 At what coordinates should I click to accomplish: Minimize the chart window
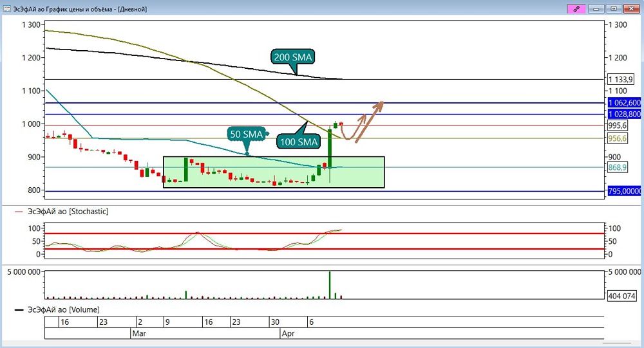596,8
